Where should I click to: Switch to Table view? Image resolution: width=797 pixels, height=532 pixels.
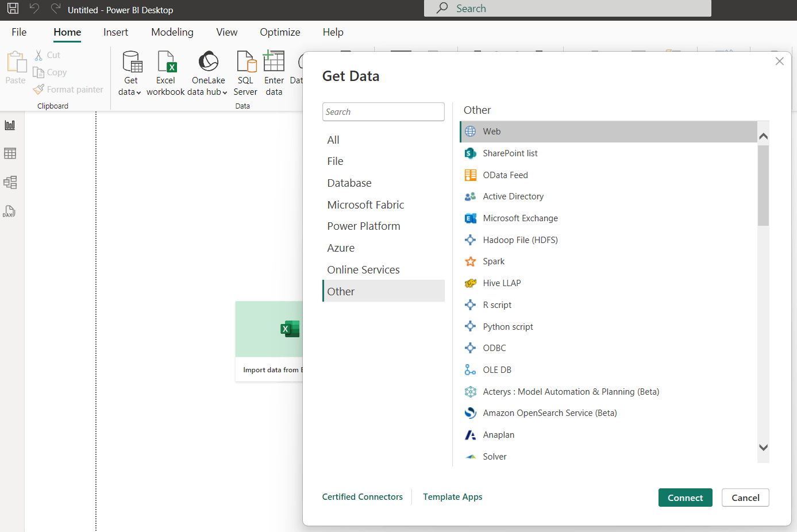click(10, 153)
